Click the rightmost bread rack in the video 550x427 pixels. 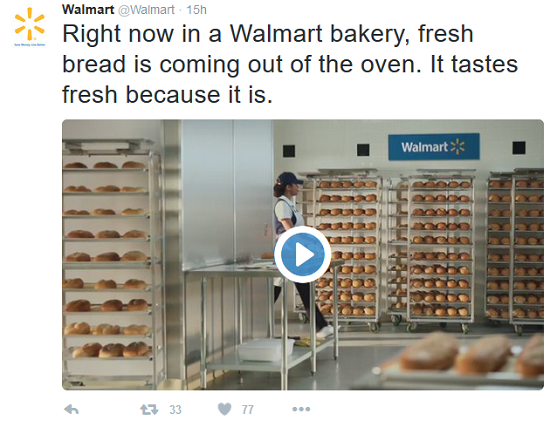tap(515, 251)
